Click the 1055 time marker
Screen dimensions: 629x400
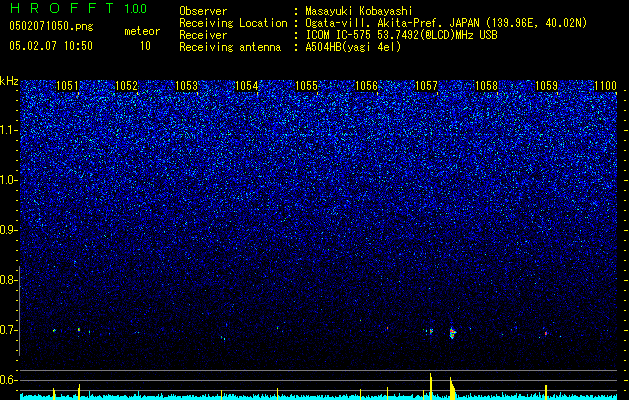pyautogui.click(x=306, y=86)
